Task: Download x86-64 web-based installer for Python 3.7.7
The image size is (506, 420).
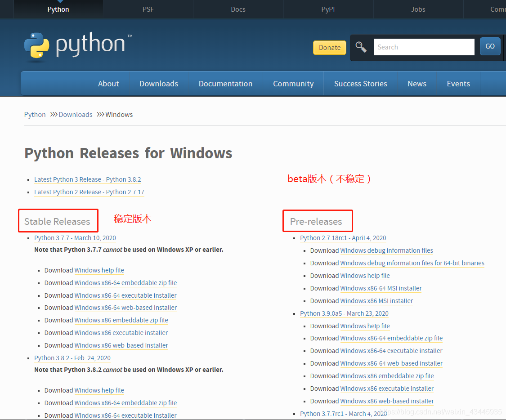Action: point(125,308)
